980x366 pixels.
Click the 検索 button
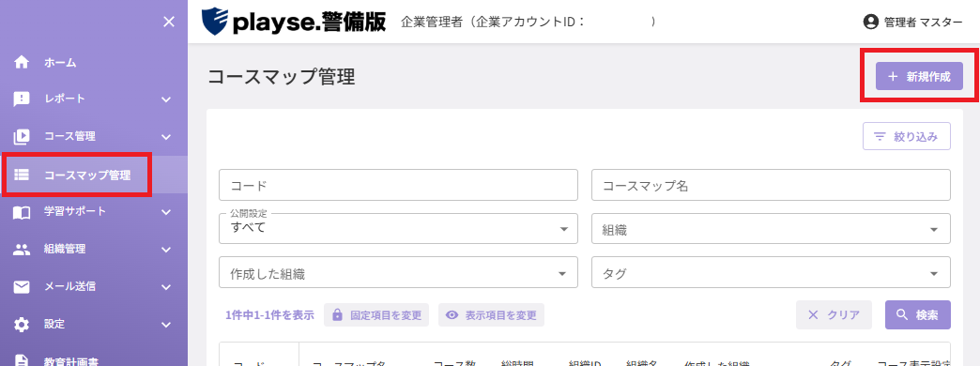point(918,314)
